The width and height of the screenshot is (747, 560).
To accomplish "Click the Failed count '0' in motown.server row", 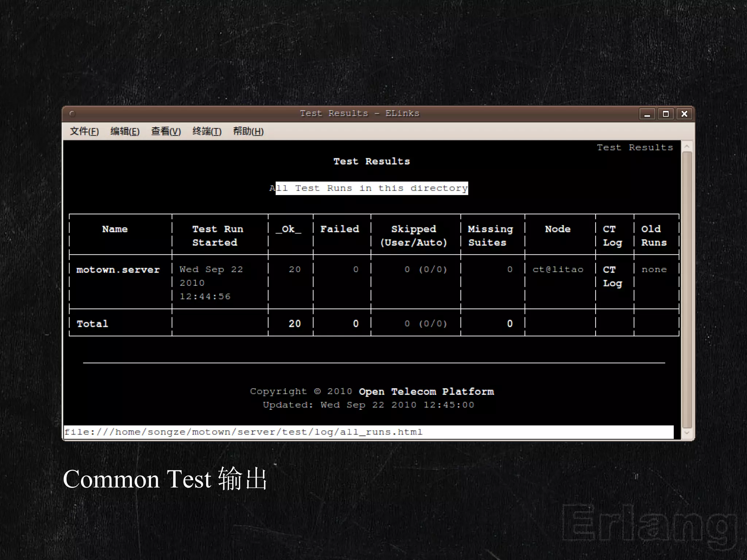I will (x=356, y=269).
